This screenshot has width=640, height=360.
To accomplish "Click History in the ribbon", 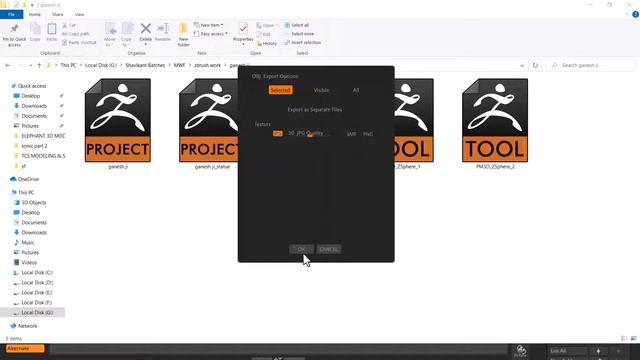I will [267, 43].
